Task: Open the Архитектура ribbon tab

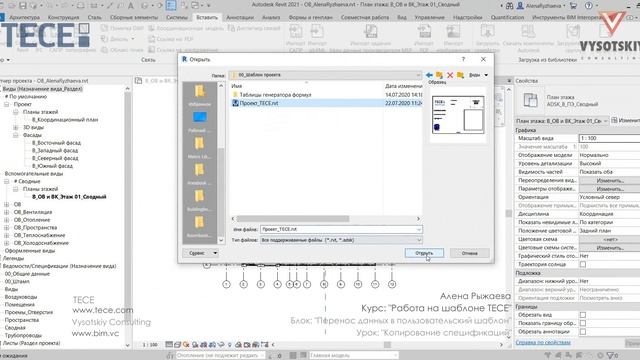Action: pos(24,18)
